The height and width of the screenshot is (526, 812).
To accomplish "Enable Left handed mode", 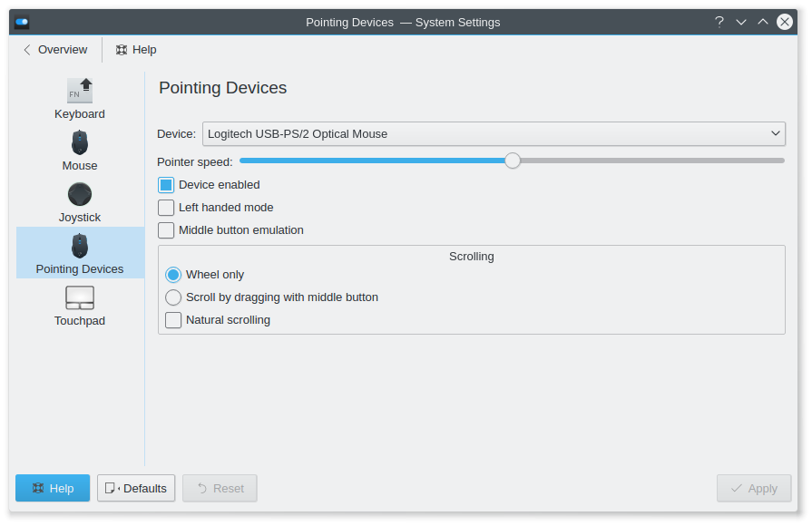I will pyautogui.click(x=166, y=208).
